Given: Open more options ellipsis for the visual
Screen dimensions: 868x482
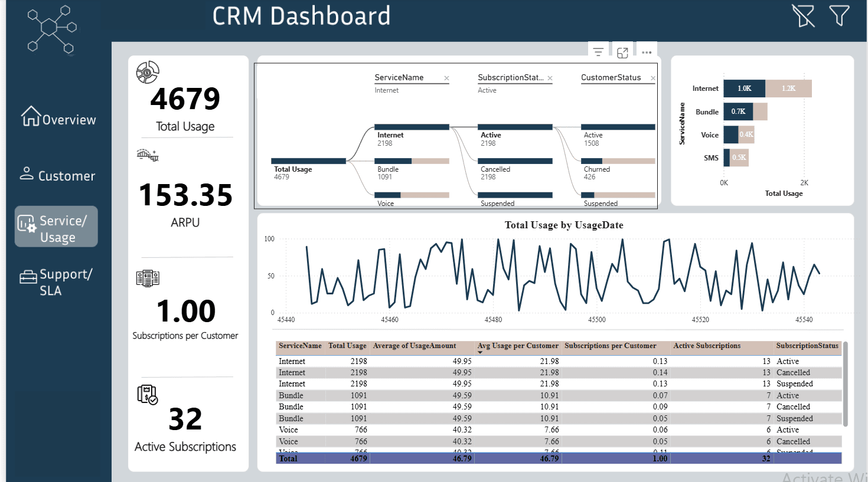Looking at the screenshot, I should [647, 53].
